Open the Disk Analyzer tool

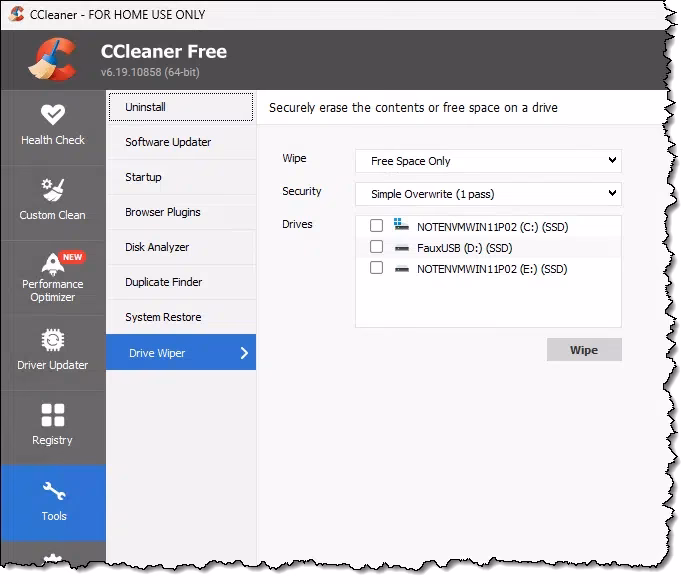pos(181,247)
